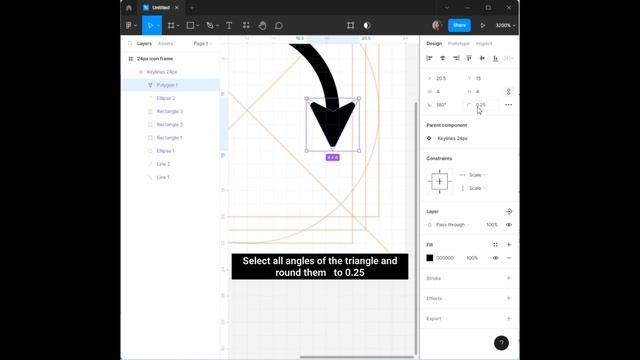Viewport: 640px width, 360px height.
Task: Select the Rectangle 3 layer
Action: click(171, 111)
